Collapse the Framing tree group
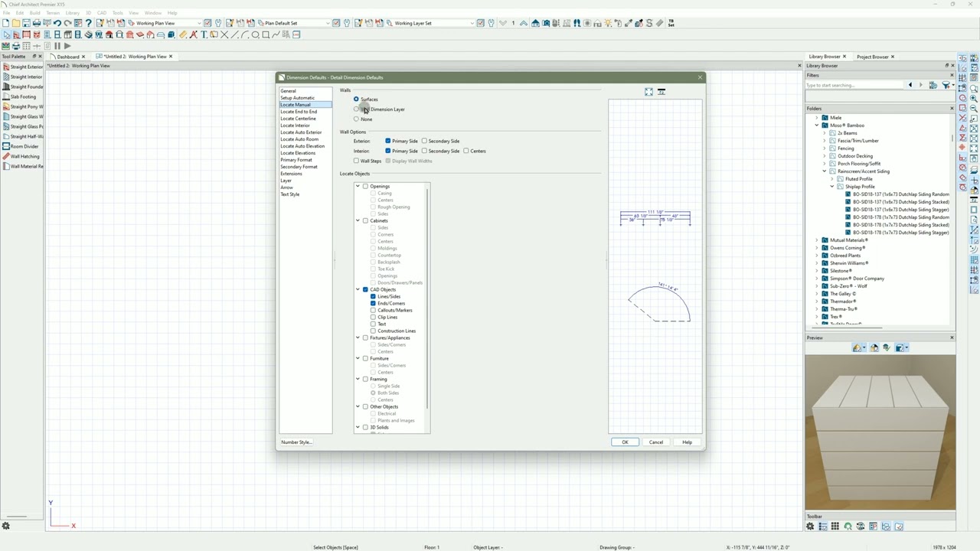 [358, 379]
